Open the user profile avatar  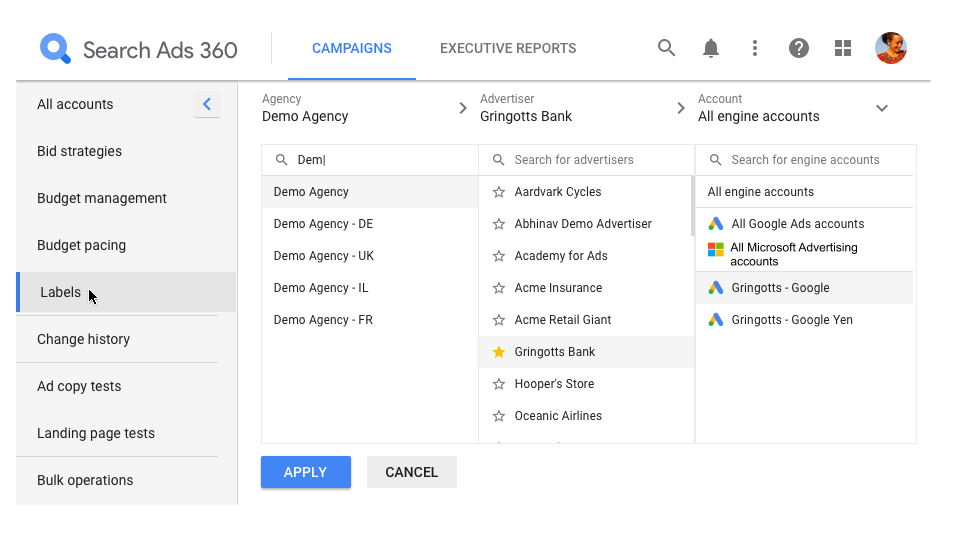[891, 48]
